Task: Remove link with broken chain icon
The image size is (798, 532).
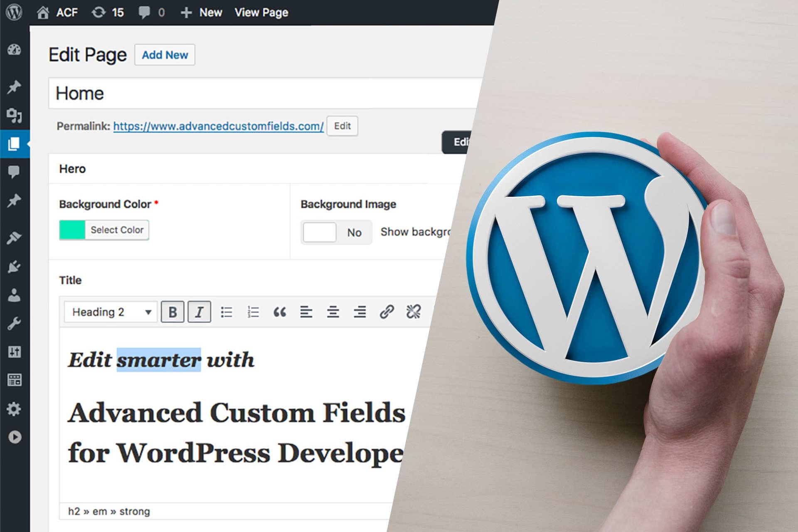Action: point(413,312)
